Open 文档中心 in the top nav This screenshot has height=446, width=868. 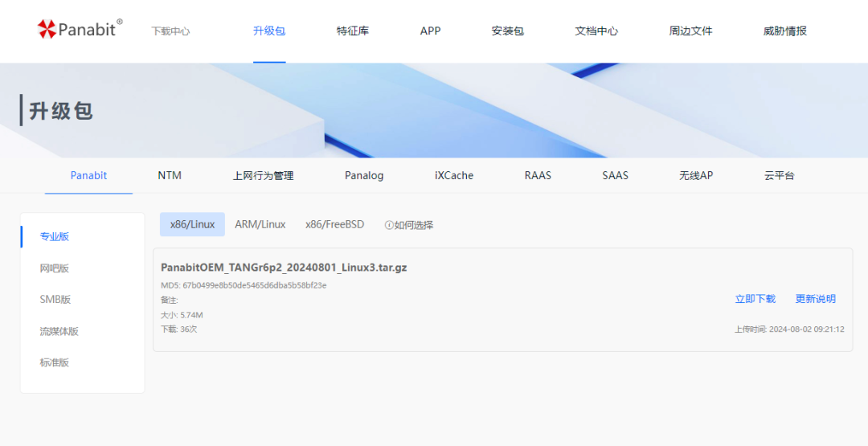(596, 31)
